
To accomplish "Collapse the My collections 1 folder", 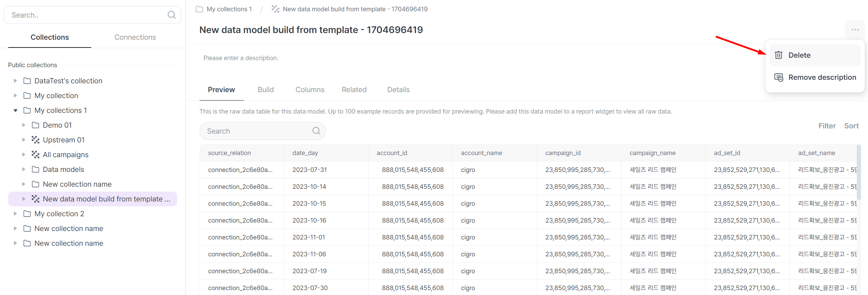I will pos(15,110).
